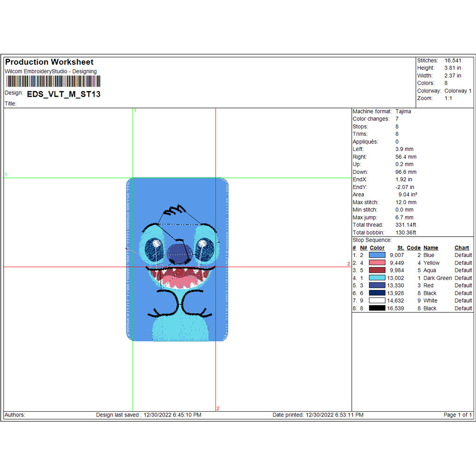Image resolution: width=476 pixels, height=476 pixels.
Task: Click the dark red swatch in stop 3
Action: [377, 270]
